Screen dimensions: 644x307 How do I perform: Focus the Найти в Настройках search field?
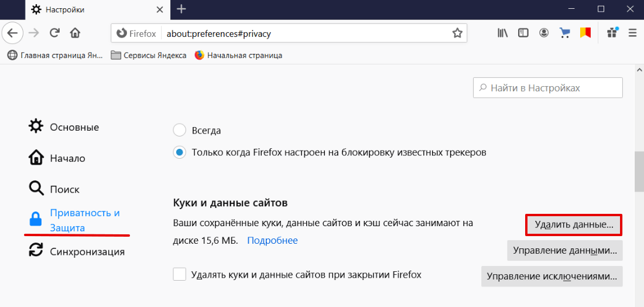click(548, 87)
